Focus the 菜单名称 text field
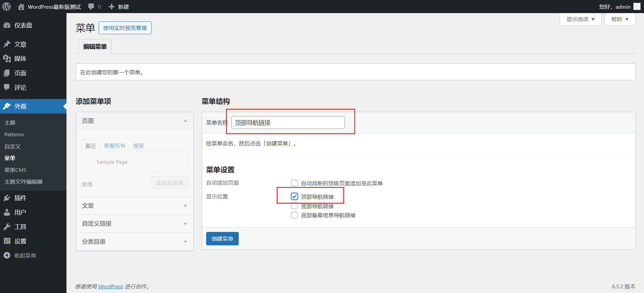Viewport: 644px width, 293px height. coord(288,123)
